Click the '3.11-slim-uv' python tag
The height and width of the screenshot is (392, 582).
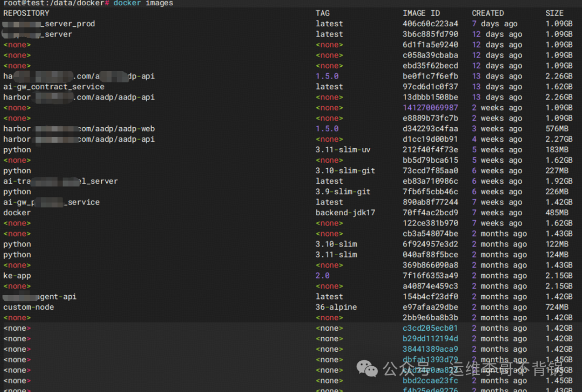pos(342,149)
